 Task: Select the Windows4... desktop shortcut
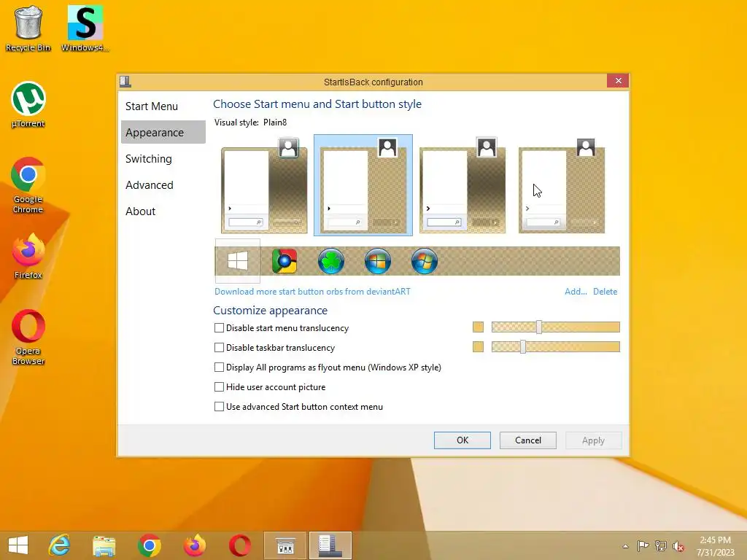pyautogui.click(x=85, y=28)
